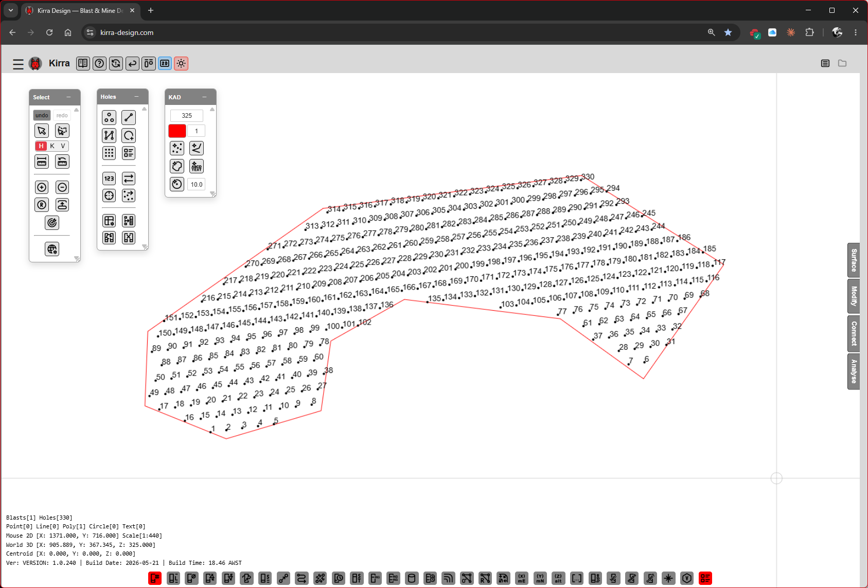Enable the H hole selection mode
The image size is (868, 588).
[x=41, y=146]
